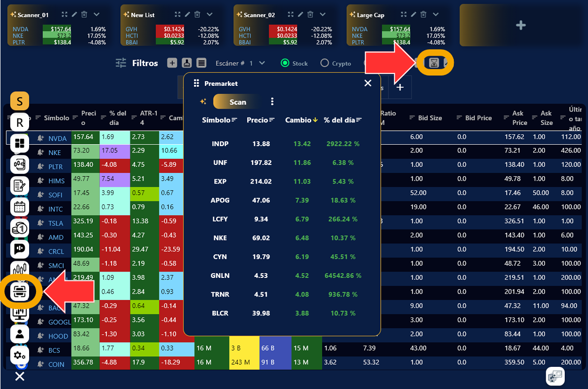The width and height of the screenshot is (588, 389).
Task: Click the yellow 3 B cell in BCS row
Action: tap(244, 349)
